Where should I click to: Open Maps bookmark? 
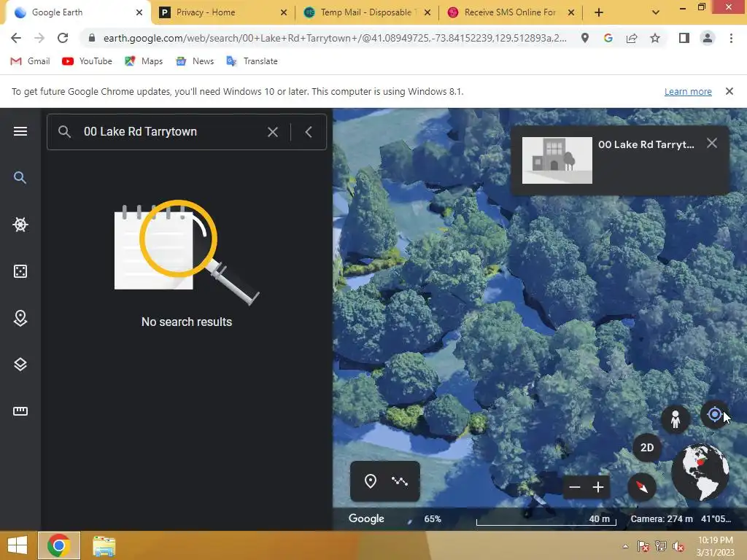(x=144, y=61)
